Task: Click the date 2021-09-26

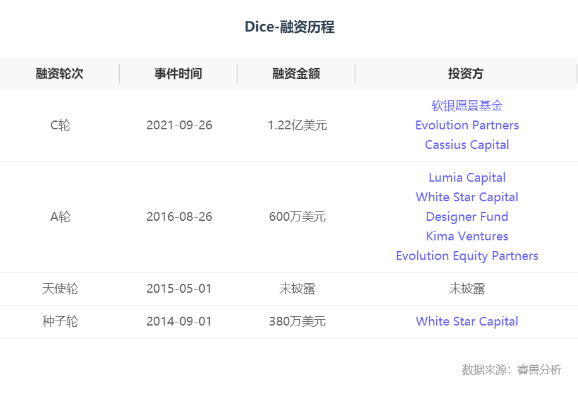Action: click(179, 125)
